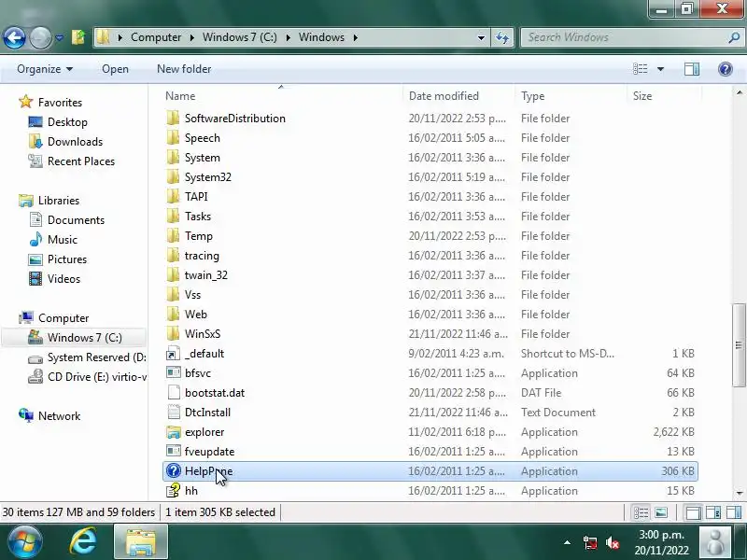Launch Internet Explorer from the taskbar
747x560 pixels.
[83, 542]
